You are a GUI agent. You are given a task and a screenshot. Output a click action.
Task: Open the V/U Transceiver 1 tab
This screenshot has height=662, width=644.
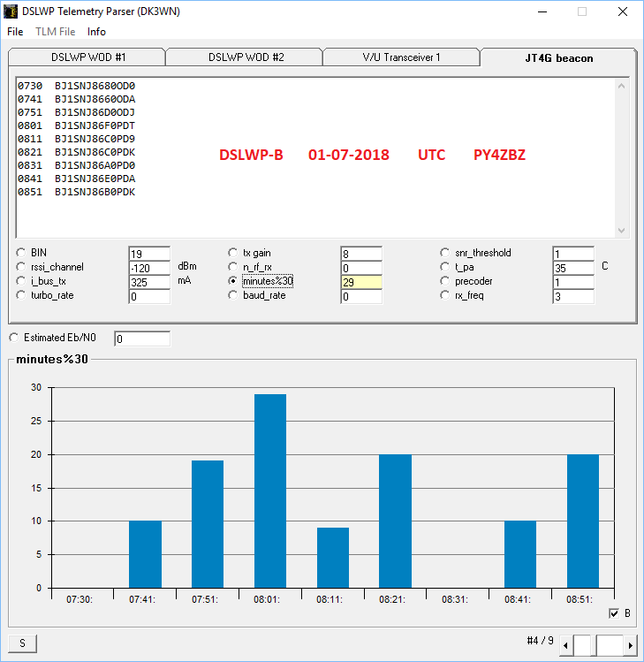pos(401,57)
